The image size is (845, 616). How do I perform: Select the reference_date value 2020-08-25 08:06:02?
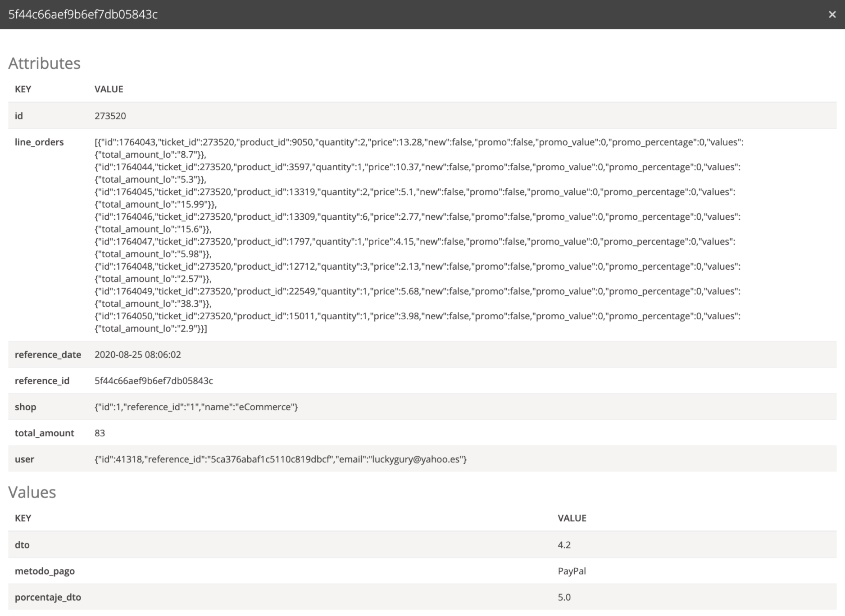pos(137,354)
